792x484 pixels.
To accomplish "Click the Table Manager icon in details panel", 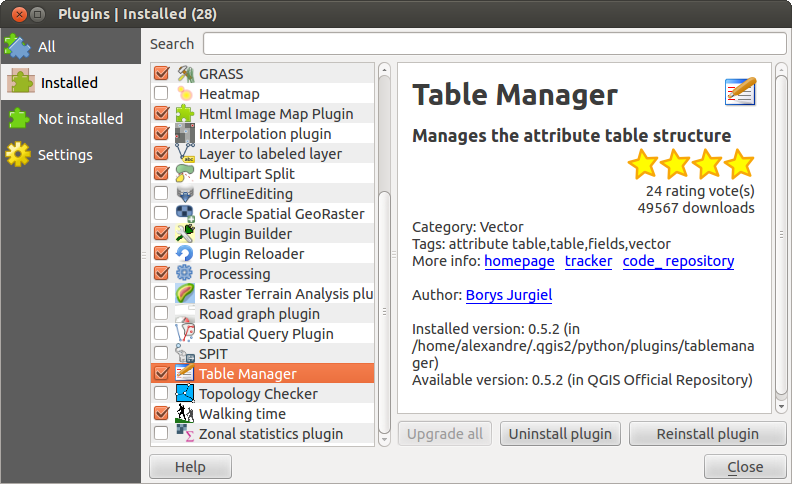I will tap(740, 92).
